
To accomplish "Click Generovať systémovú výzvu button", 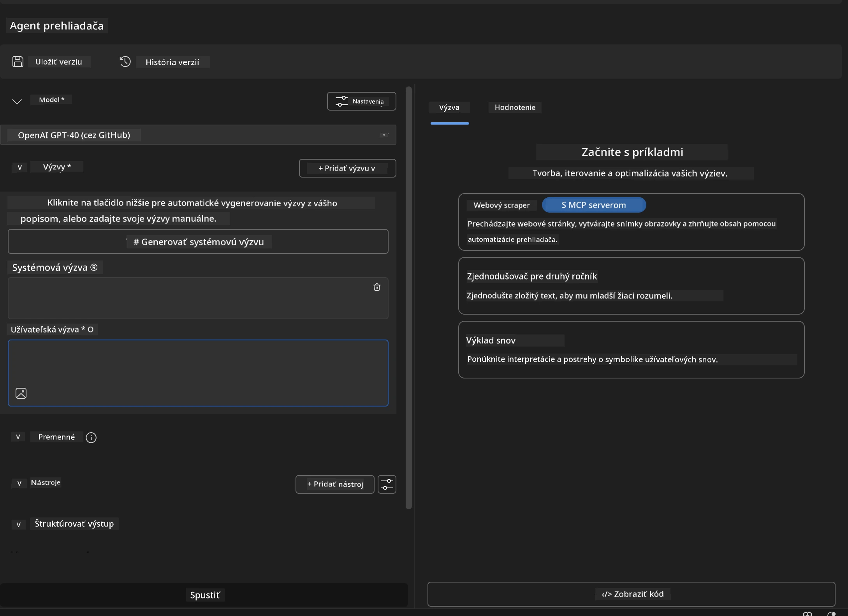I will pyautogui.click(x=198, y=241).
